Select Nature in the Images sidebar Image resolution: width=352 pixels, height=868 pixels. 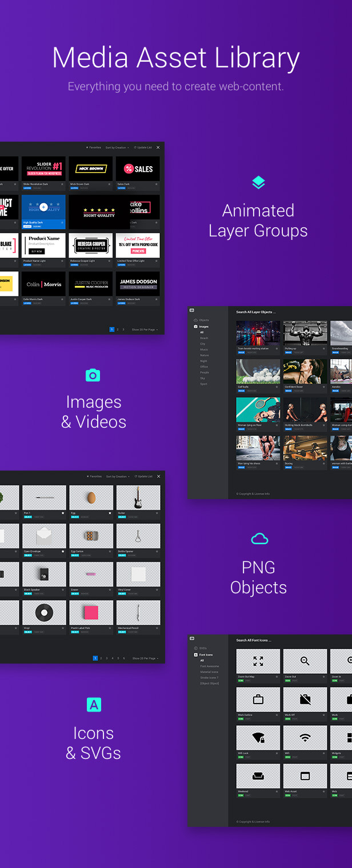205,355
